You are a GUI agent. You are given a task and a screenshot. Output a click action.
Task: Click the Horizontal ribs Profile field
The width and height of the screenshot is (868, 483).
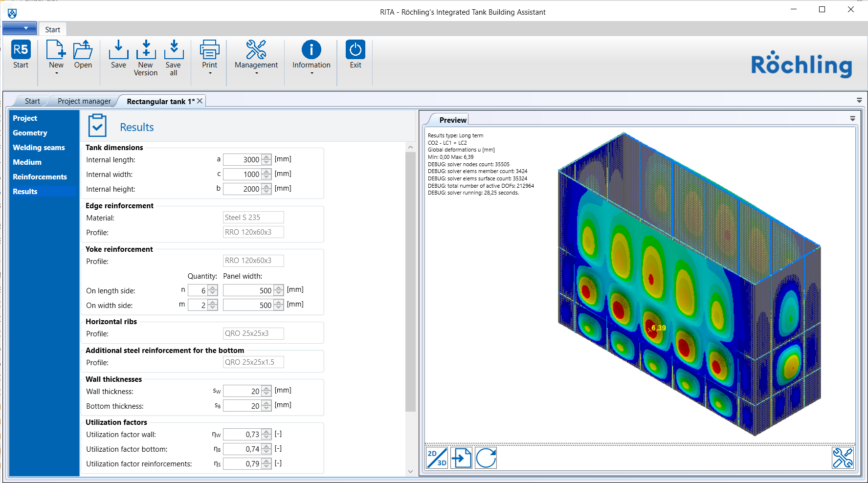click(253, 333)
